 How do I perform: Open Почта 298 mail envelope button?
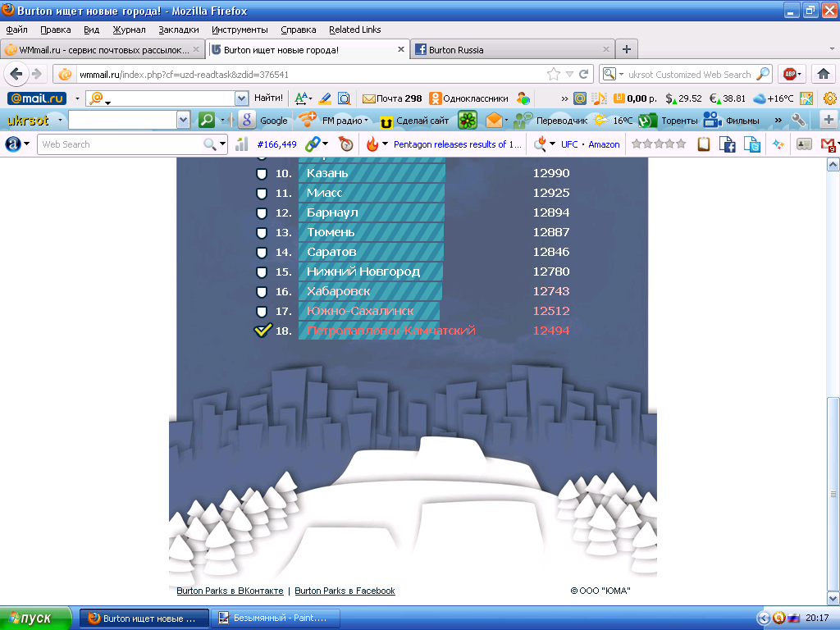(392, 98)
